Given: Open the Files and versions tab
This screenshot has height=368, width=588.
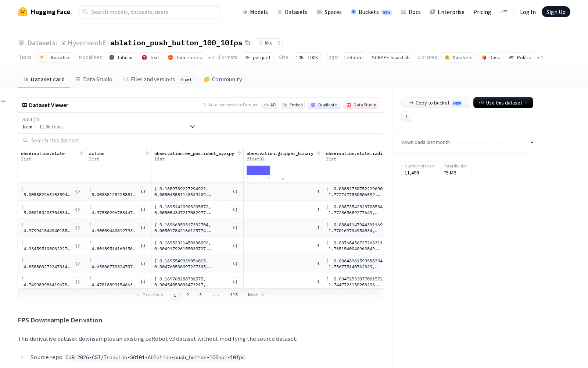Looking at the screenshot, I should tap(158, 79).
